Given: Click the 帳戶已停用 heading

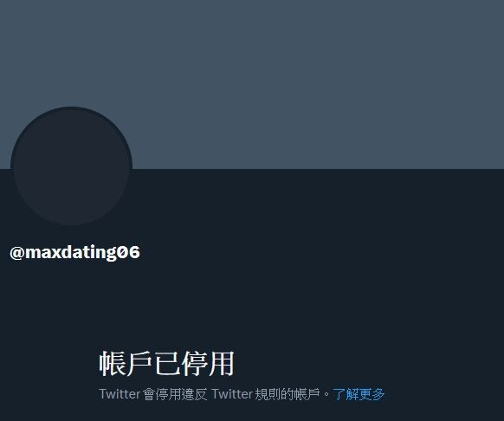Looking at the screenshot, I should click(x=166, y=364).
